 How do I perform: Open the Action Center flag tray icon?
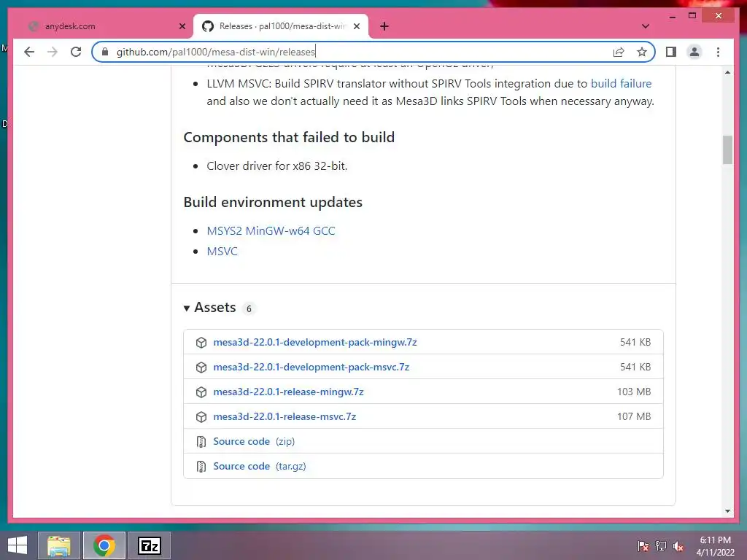(x=643, y=546)
